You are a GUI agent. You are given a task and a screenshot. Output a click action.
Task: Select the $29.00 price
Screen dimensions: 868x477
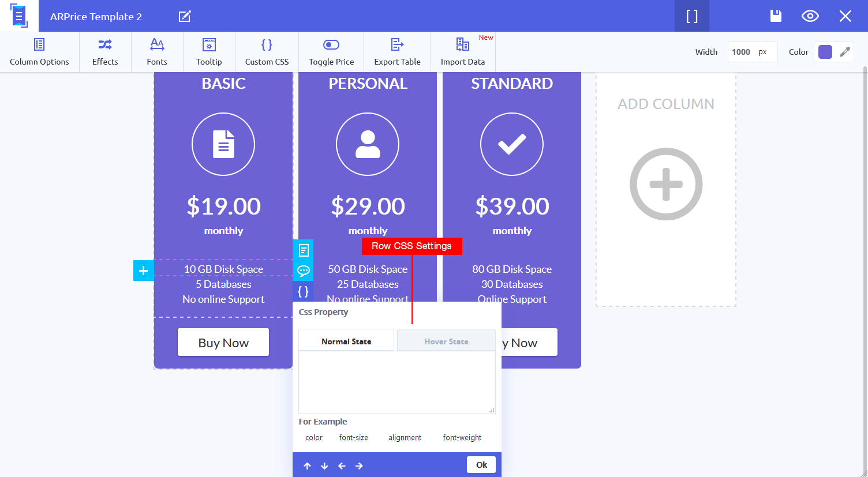(x=368, y=206)
